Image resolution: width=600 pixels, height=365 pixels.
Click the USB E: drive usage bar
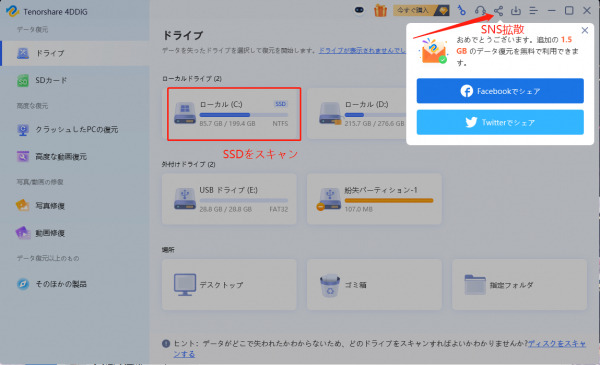click(x=243, y=200)
